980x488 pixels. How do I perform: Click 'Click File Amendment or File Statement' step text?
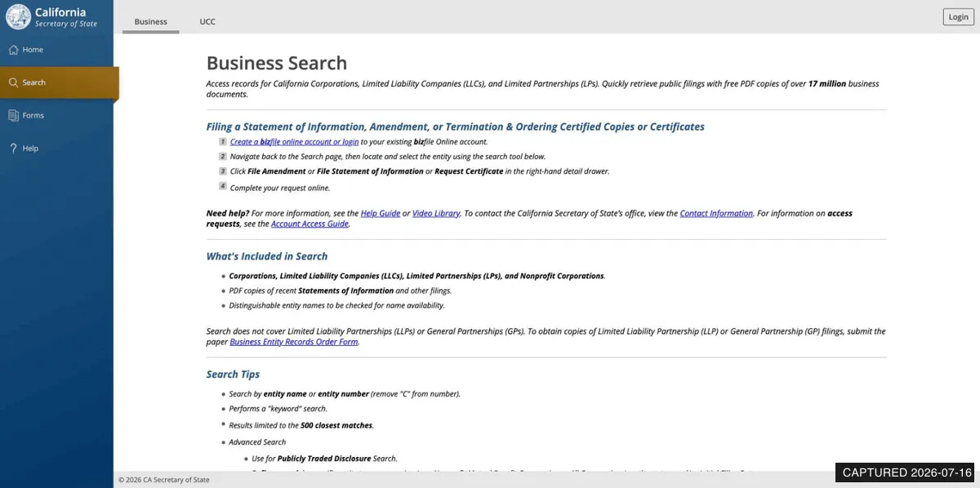420,171
